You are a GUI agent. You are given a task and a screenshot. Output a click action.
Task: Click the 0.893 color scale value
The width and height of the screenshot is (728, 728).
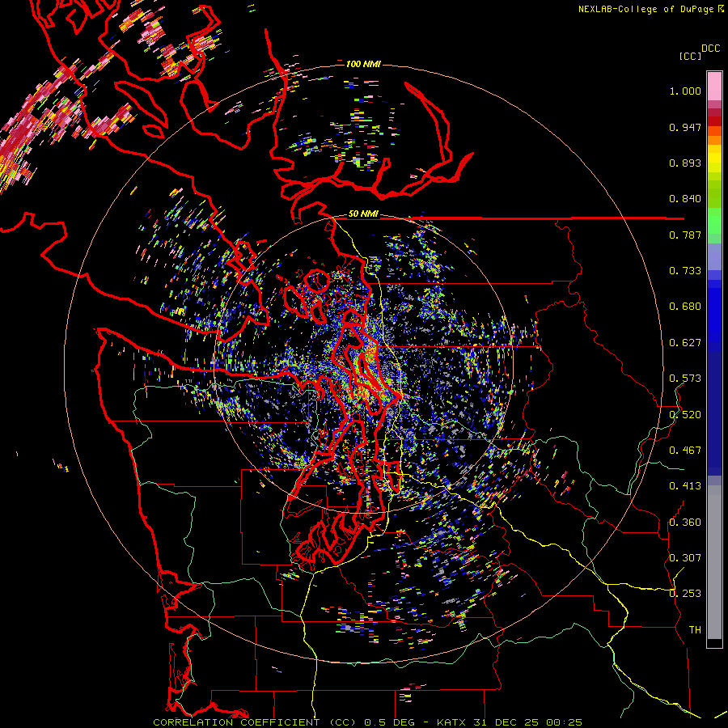tap(685, 163)
